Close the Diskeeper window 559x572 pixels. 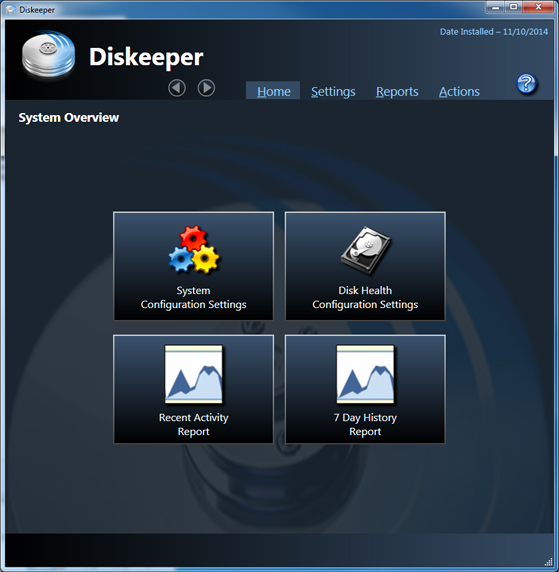538,7
